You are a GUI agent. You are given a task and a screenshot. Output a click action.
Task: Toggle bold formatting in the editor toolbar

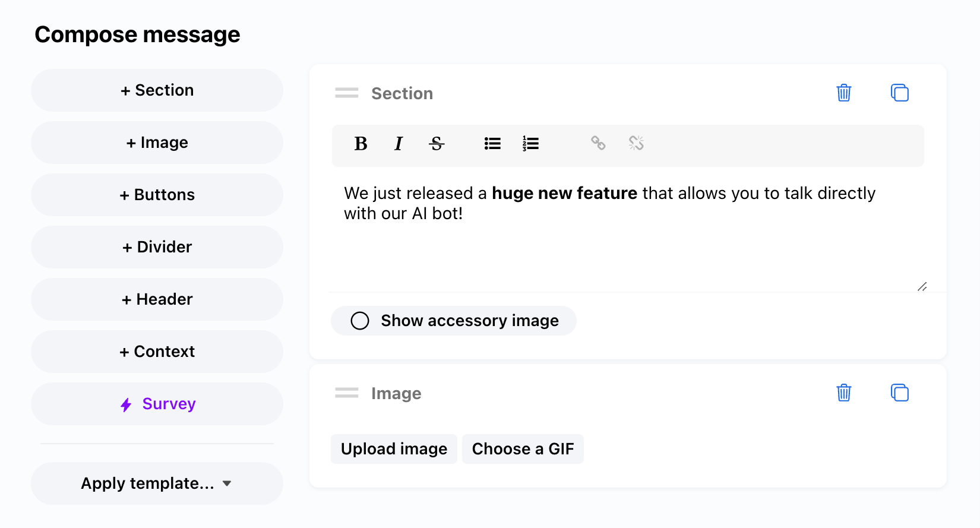pyautogui.click(x=361, y=144)
